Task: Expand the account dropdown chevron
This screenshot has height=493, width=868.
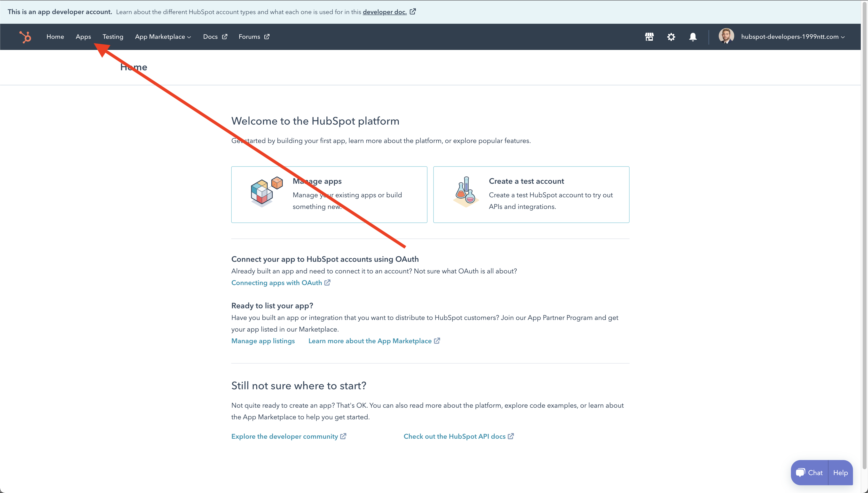Action: click(x=843, y=37)
